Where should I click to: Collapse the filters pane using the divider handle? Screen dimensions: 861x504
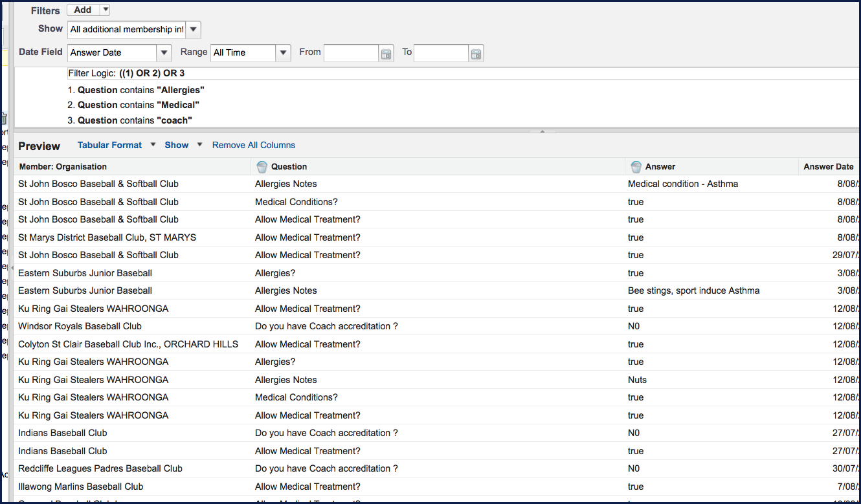click(542, 131)
